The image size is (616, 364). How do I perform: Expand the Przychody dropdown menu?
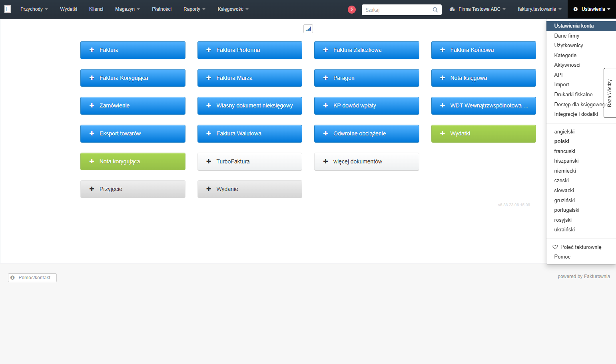[34, 9]
